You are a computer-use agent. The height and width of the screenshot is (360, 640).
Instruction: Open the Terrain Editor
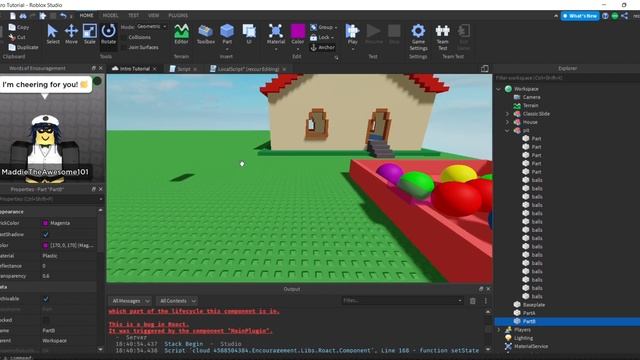click(x=181, y=34)
